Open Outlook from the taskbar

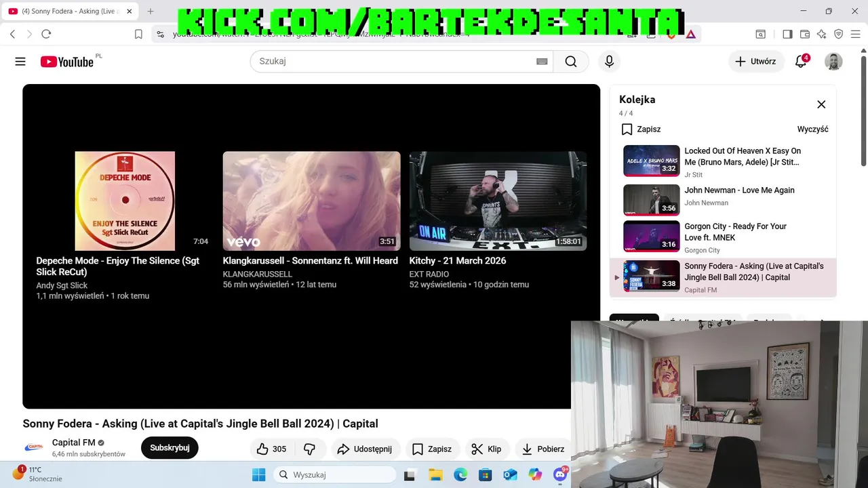click(x=510, y=474)
